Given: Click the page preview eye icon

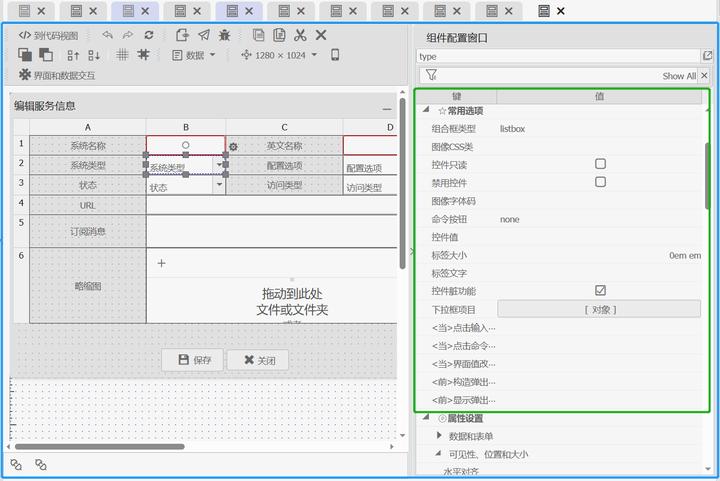Looking at the screenshot, I should click(182, 35).
